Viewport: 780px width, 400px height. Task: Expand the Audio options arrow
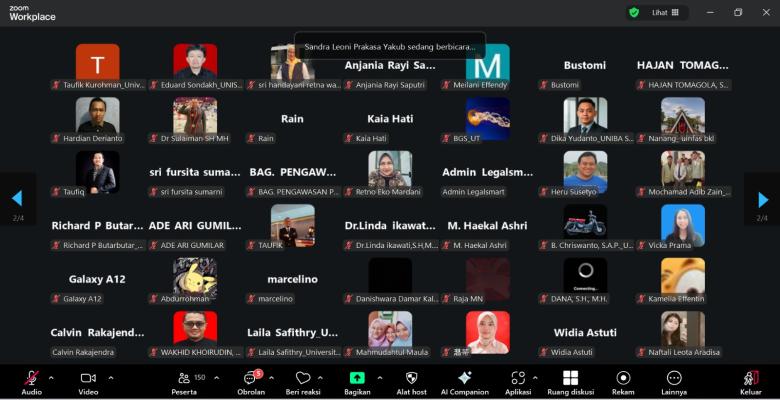51,378
